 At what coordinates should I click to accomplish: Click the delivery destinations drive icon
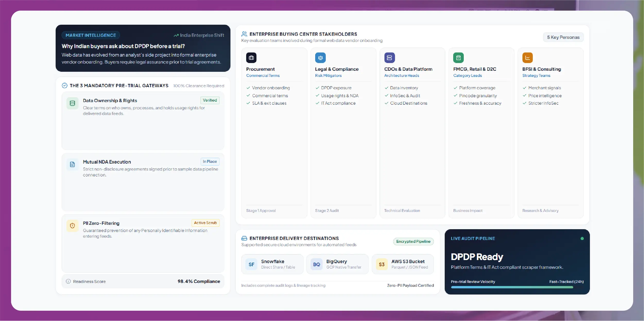click(244, 238)
